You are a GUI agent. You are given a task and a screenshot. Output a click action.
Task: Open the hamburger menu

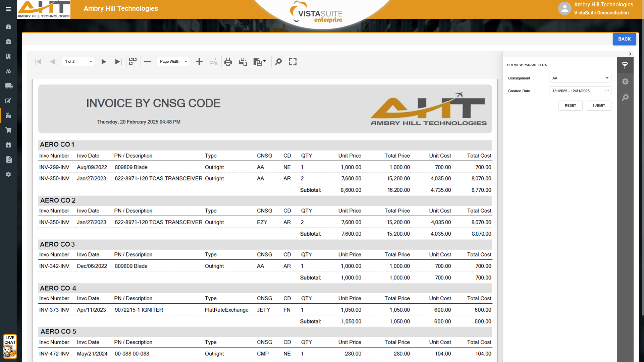[x=8, y=9]
